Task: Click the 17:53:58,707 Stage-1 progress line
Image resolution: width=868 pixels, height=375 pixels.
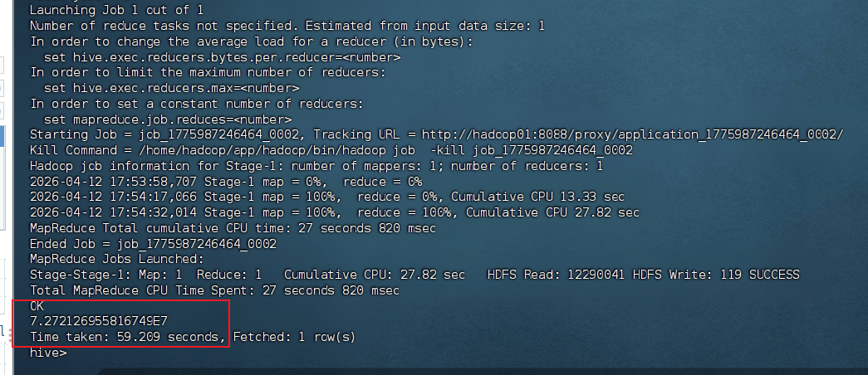Action: [226, 181]
